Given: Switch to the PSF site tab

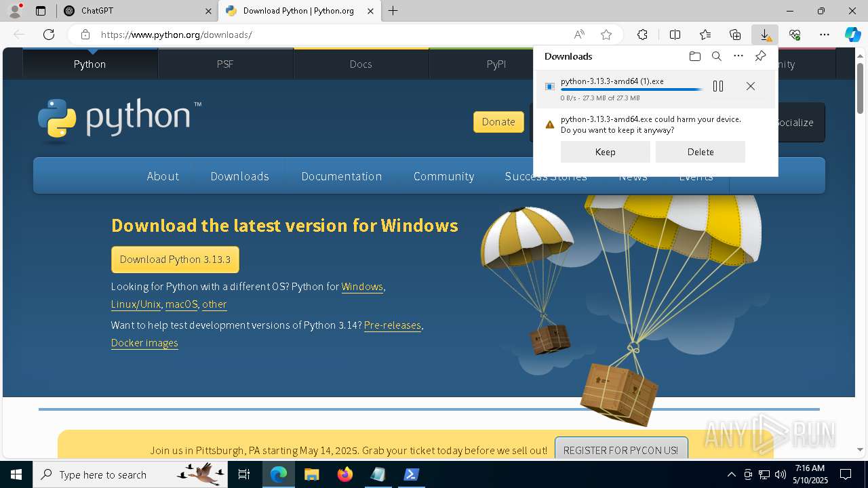Looking at the screenshot, I should pos(225,64).
